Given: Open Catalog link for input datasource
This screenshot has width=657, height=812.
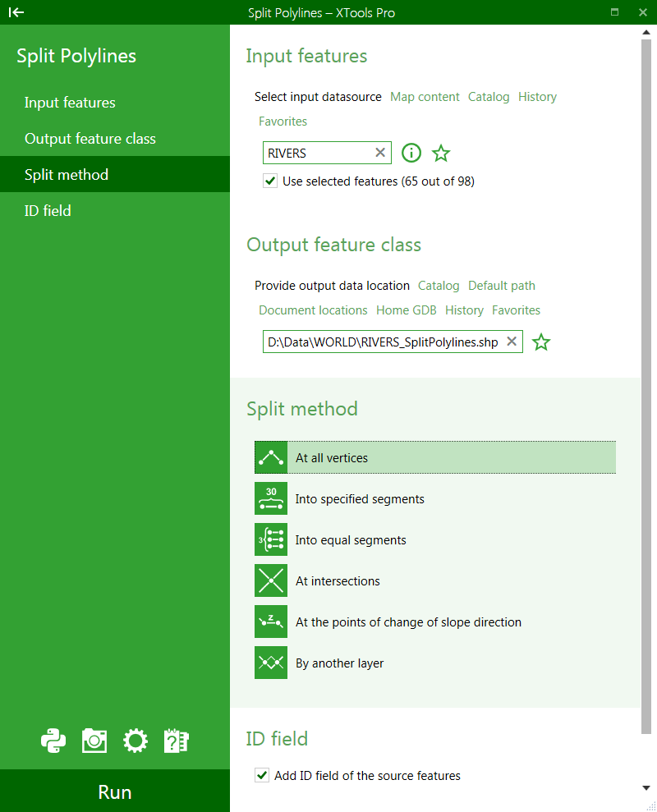Looking at the screenshot, I should (x=489, y=97).
